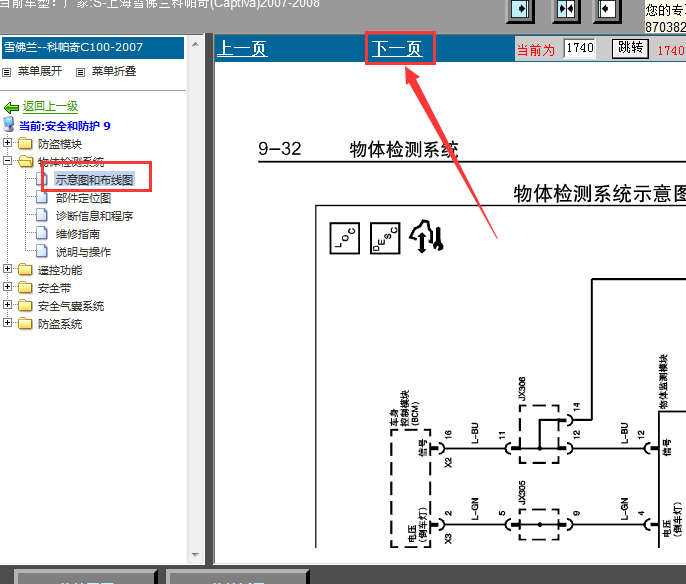This screenshot has width=686, height=584.
Task: Expand the 安全气囊系统 tree node
Action: point(7,304)
